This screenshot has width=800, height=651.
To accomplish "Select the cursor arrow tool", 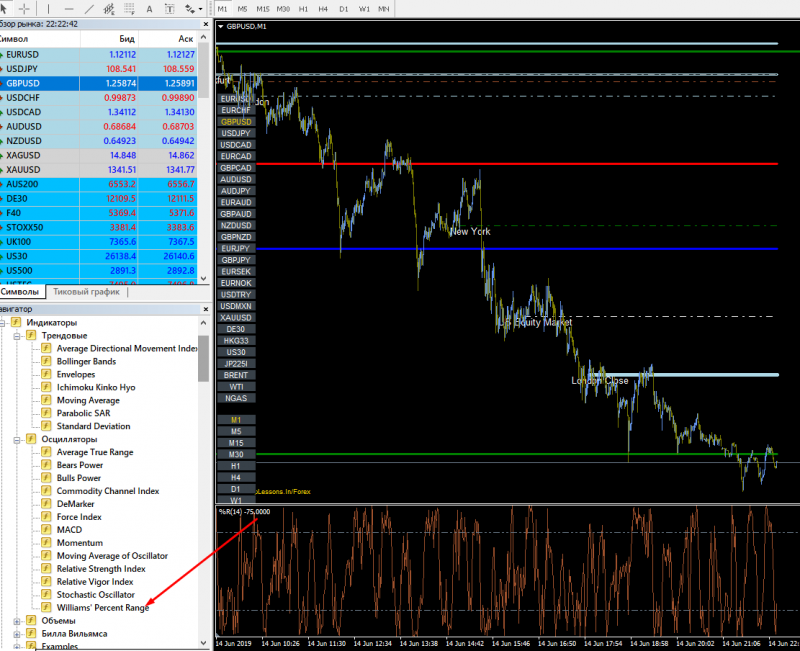I will coord(3,9).
